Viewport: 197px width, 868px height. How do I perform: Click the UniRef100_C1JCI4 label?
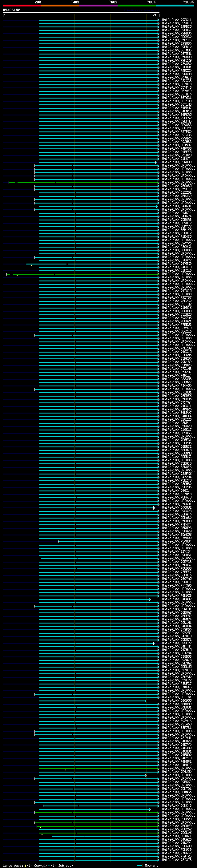pos(176,213)
